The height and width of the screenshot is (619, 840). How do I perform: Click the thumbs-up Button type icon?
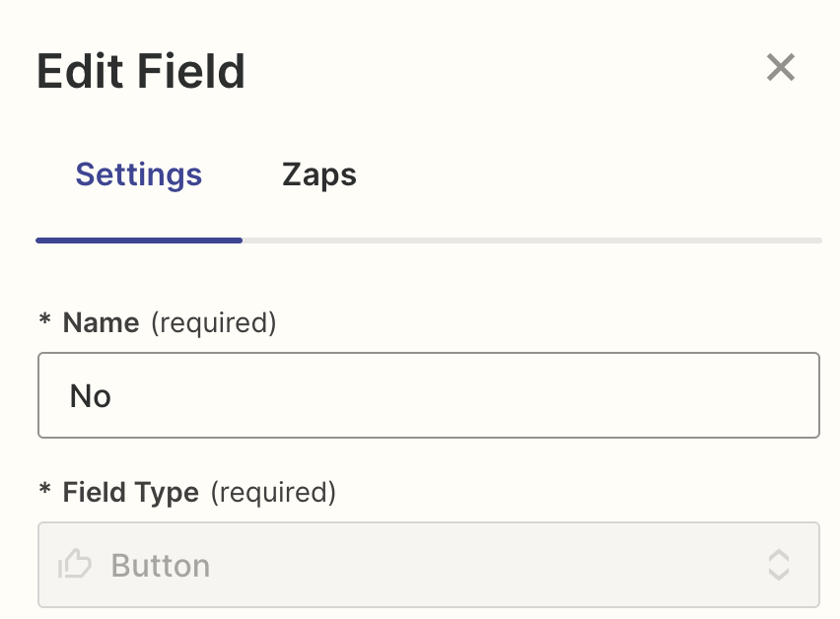coord(75,565)
